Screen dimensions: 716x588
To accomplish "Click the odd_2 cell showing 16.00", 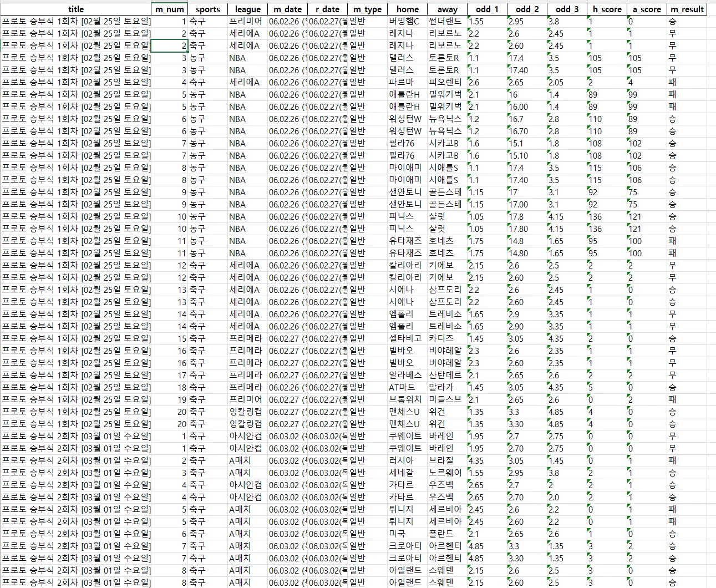I will (527, 107).
